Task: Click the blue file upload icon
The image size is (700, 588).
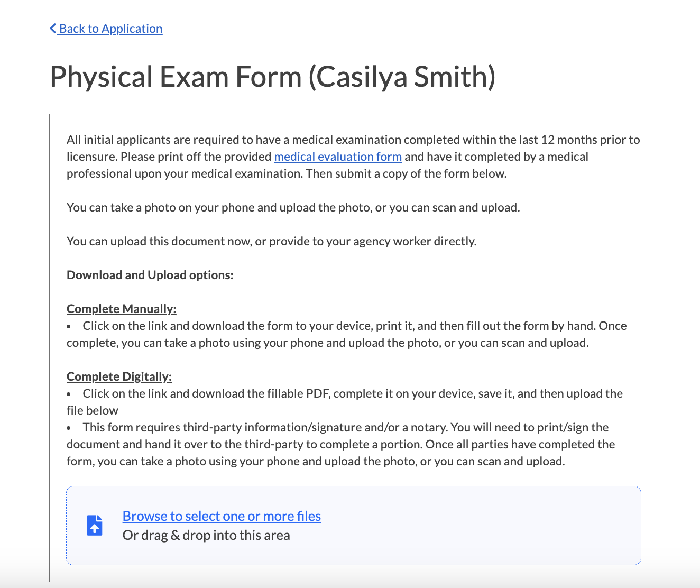Action: pyautogui.click(x=95, y=526)
